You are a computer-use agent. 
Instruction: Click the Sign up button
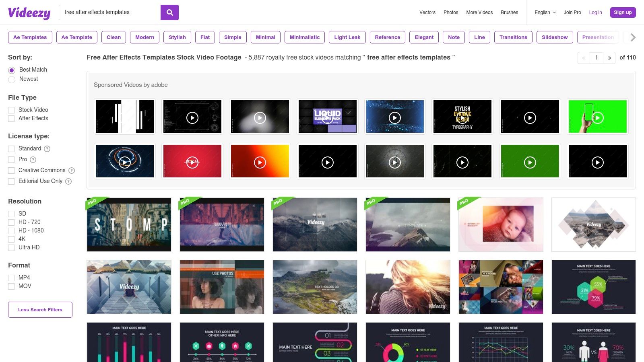[623, 12]
